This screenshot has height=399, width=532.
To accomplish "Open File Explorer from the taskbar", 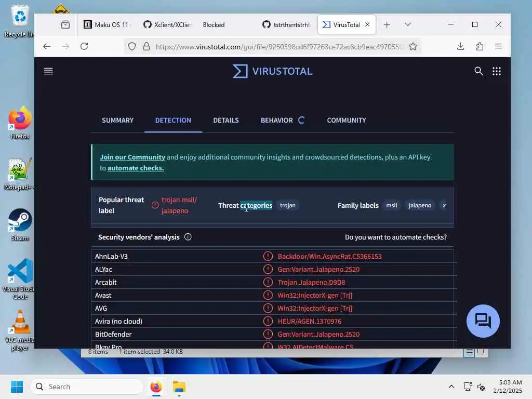I will pyautogui.click(x=179, y=387).
